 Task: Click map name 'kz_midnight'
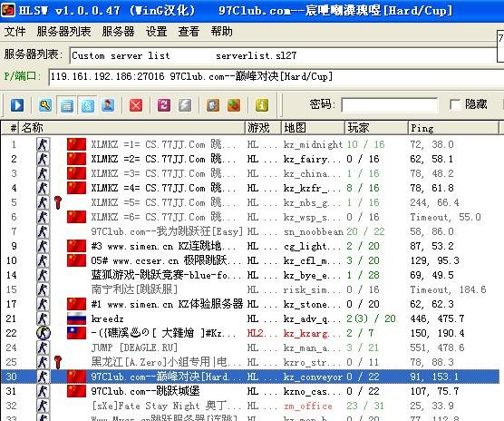click(x=313, y=145)
